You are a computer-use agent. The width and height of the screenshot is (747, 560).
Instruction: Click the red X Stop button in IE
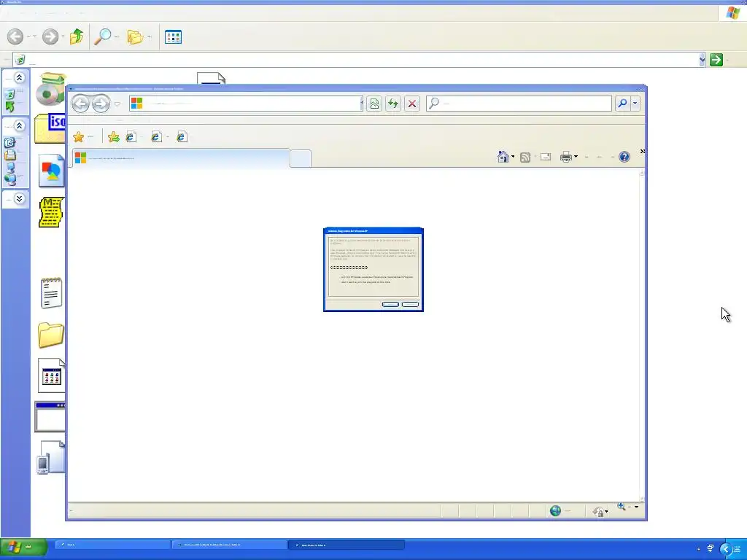(412, 104)
